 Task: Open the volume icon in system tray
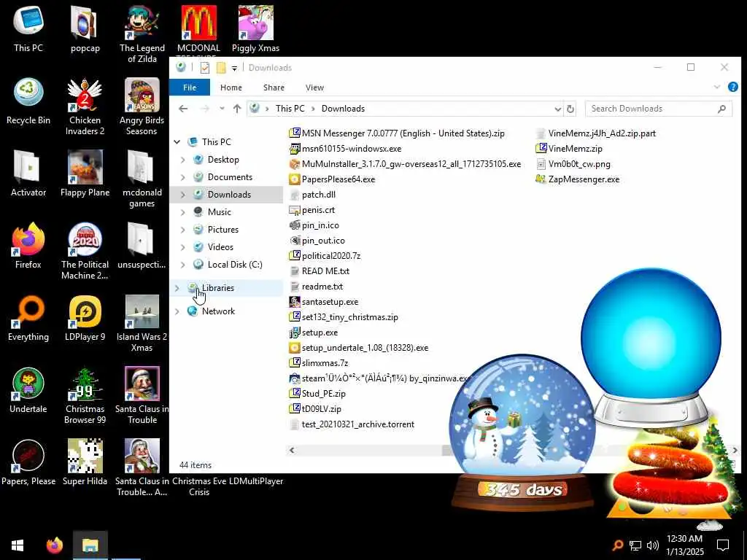click(653, 545)
